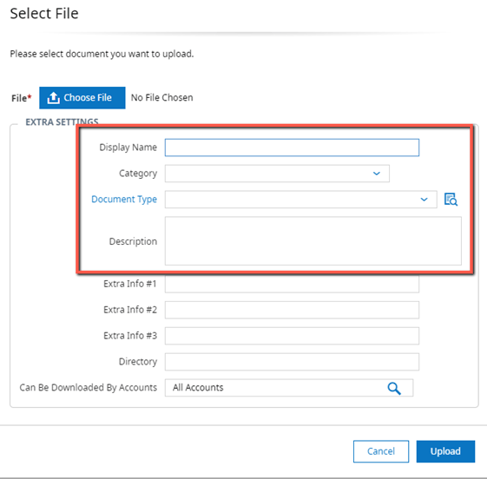The height and width of the screenshot is (479, 487).
Task: Select the Extra Info #1 field
Action: tap(292, 284)
